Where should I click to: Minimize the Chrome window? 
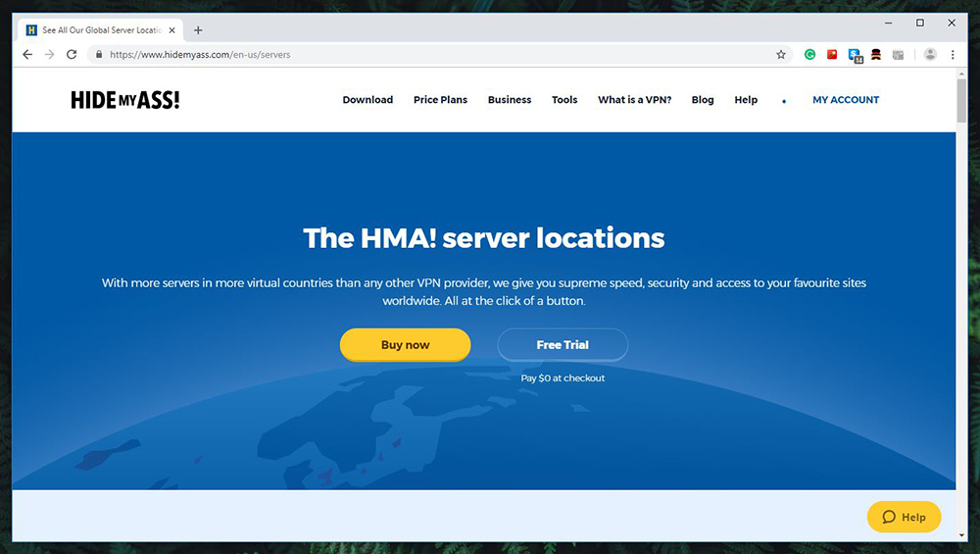point(888,24)
